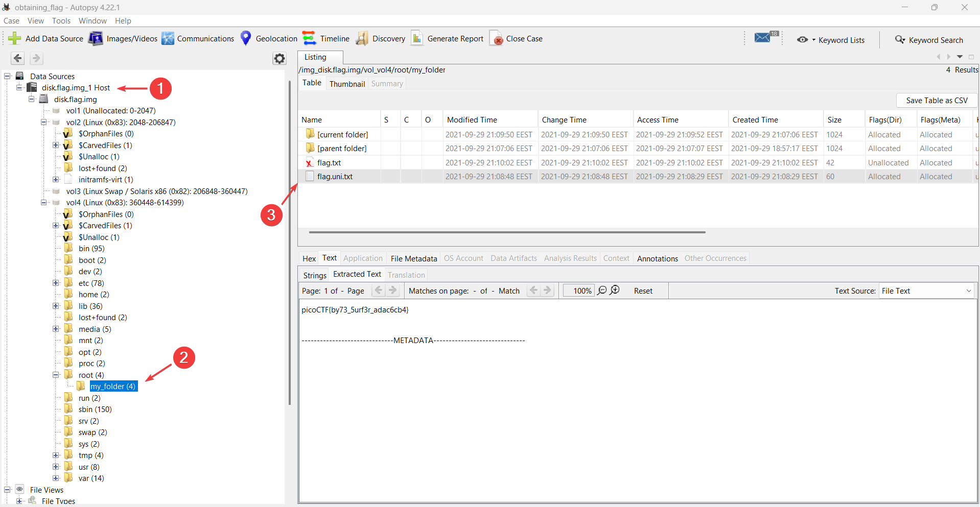Open the Text Source dropdown
The image size is (980, 507).
tap(926, 291)
